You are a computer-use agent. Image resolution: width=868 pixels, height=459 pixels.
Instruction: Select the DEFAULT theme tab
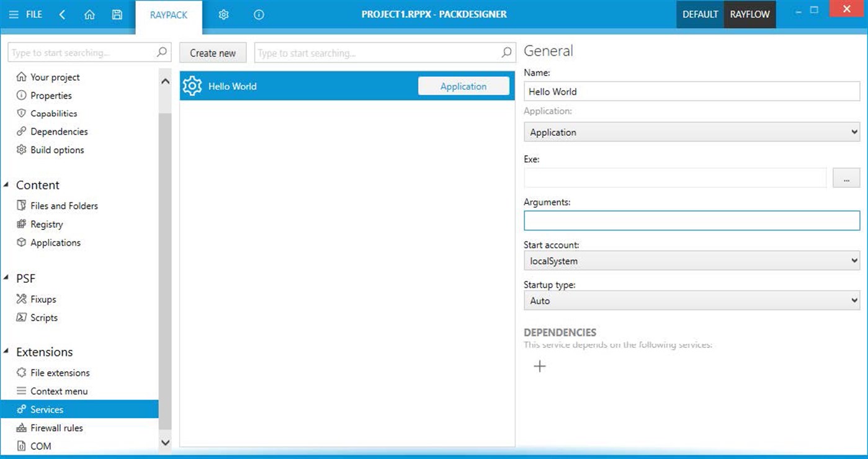[700, 14]
